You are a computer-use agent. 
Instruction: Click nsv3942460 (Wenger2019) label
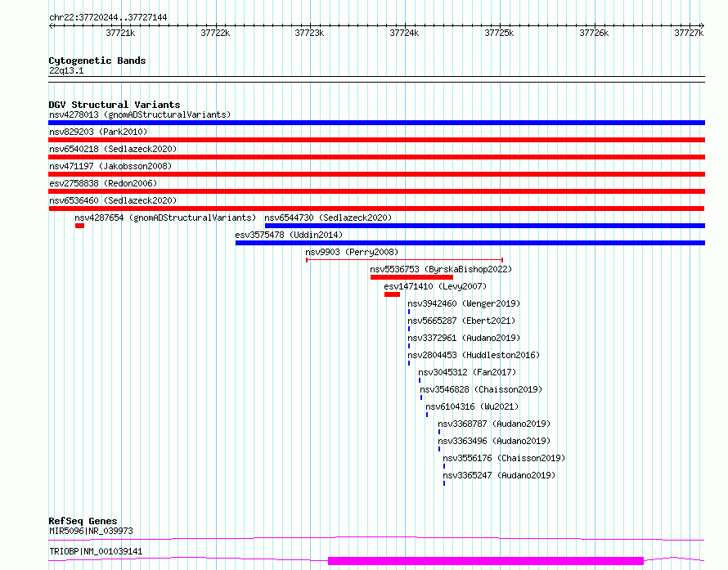[464, 303]
